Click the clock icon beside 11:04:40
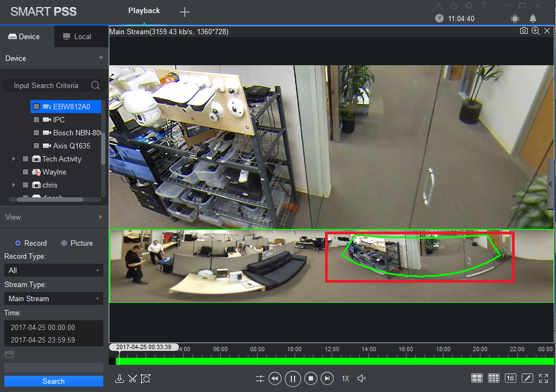 [x=439, y=18]
